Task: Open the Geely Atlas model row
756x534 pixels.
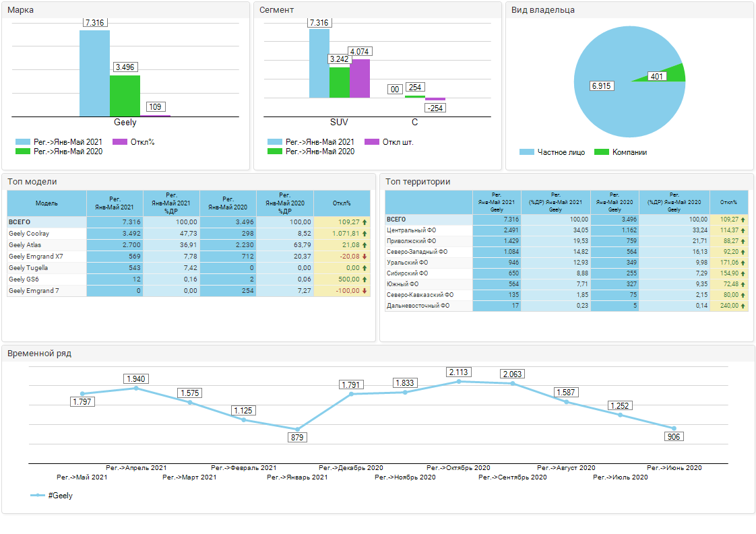Action: coord(25,245)
